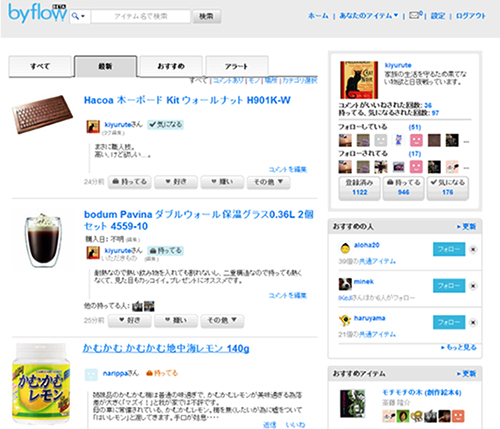Click kiyurute avatar on bodum post
500x429 pixels.
(x=93, y=253)
